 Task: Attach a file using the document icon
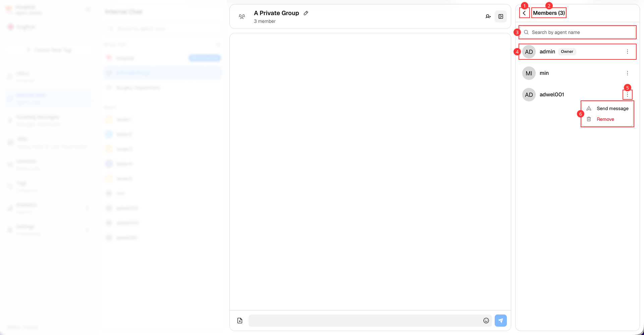point(240,321)
